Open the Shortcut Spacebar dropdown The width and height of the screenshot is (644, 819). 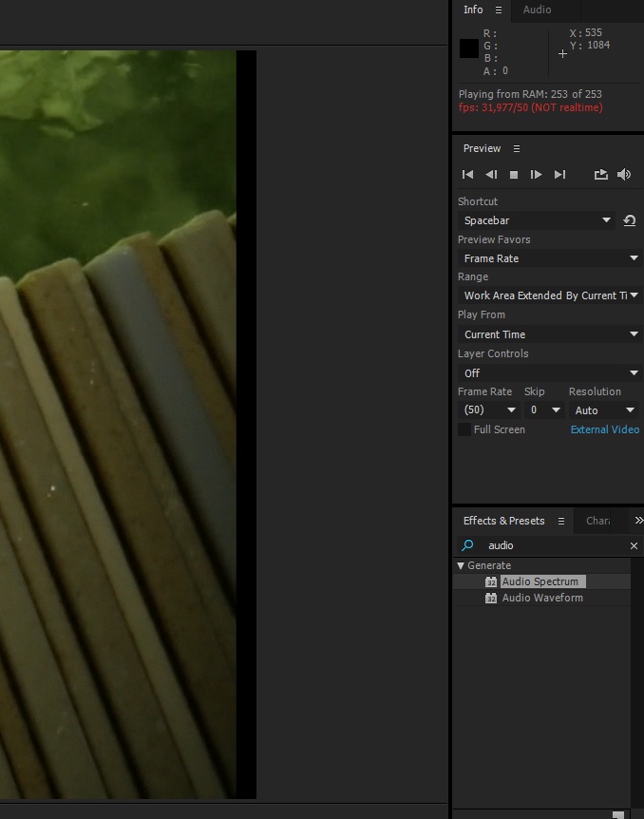(x=537, y=220)
